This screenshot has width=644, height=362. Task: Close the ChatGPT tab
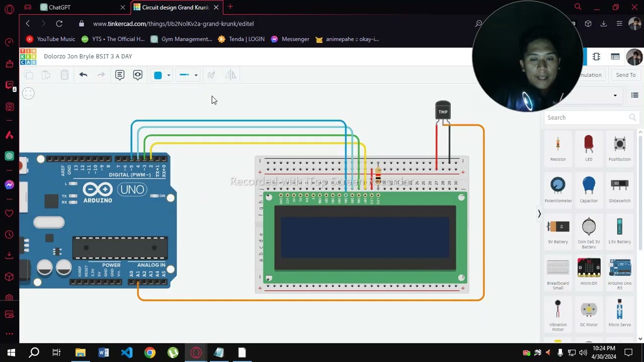(123, 8)
